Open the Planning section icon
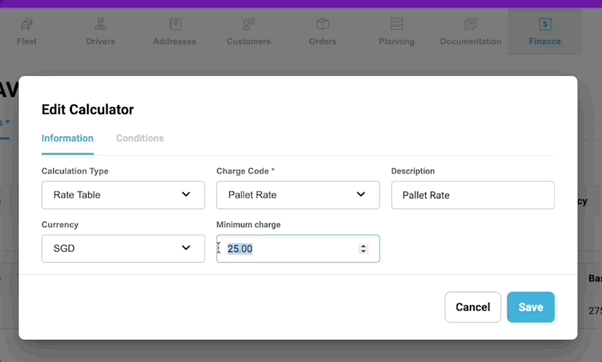602x362 pixels. (397, 24)
